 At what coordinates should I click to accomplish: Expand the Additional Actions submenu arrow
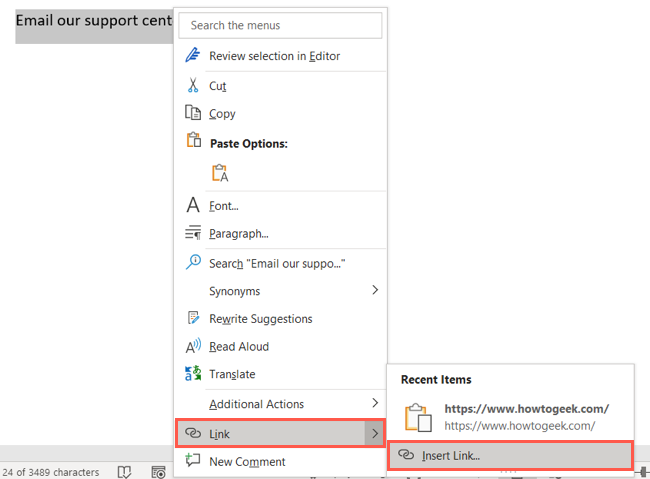[x=375, y=403]
